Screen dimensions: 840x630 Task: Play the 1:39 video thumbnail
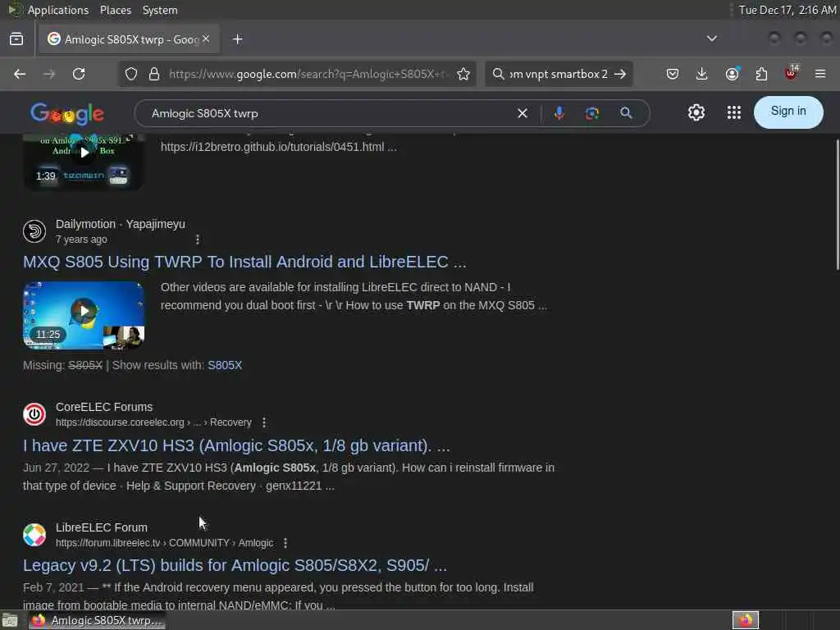(x=84, y=162)
